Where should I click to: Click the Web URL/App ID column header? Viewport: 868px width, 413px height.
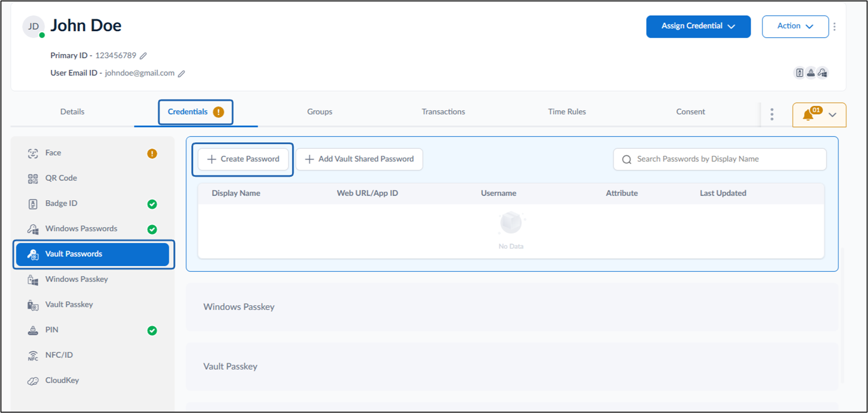[x=368, y=193]
